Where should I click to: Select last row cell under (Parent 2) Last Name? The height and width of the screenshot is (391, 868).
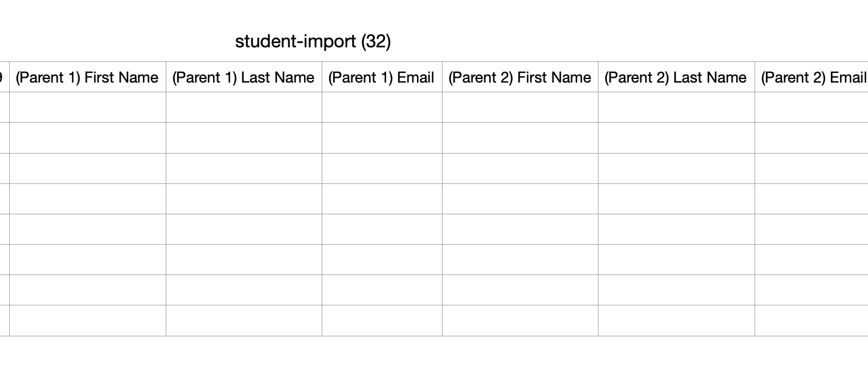[x=676, y=321]
